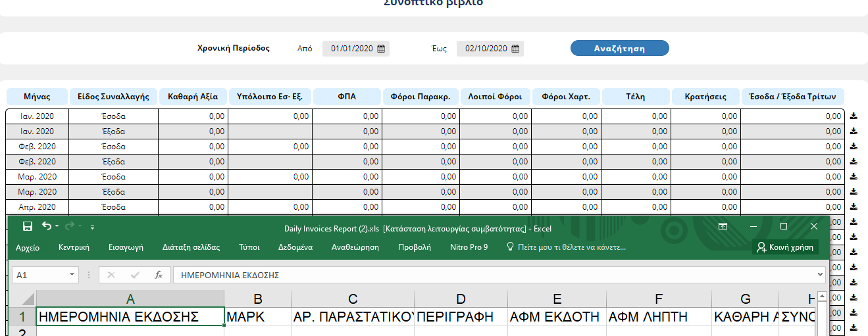Open Customize Quick Access Toolbar dropdown

coord(92,227)
